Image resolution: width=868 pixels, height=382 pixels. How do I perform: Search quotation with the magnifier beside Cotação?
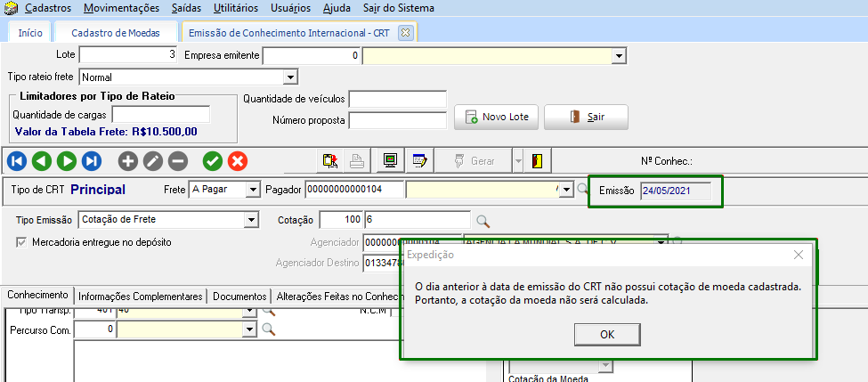point(483,221)
